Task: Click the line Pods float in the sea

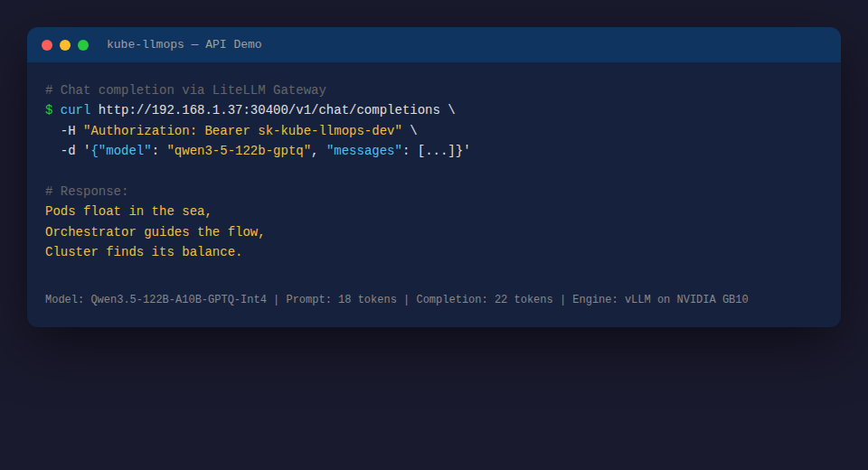Action: [x=128, y=211]
